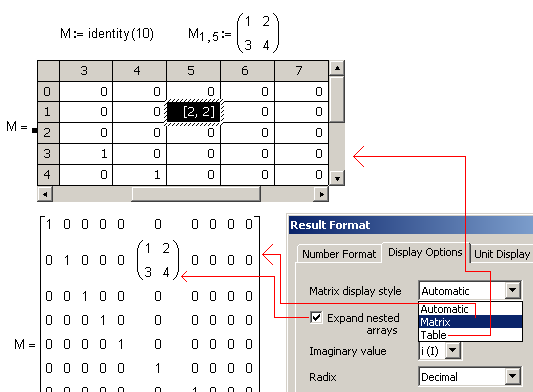Image resolution: width=533 pixels, height=392 pixels.
Task: Click row header 2 in the table
Action: [48, 133]
